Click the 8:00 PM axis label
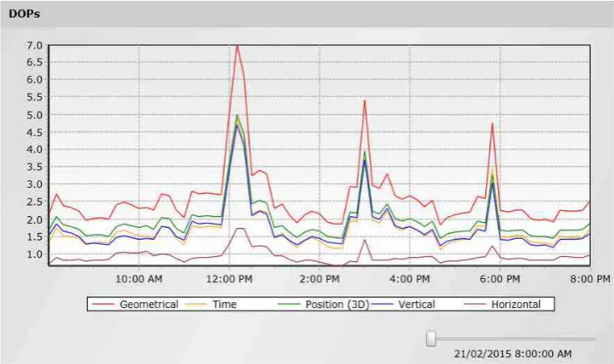 [590, 279]
